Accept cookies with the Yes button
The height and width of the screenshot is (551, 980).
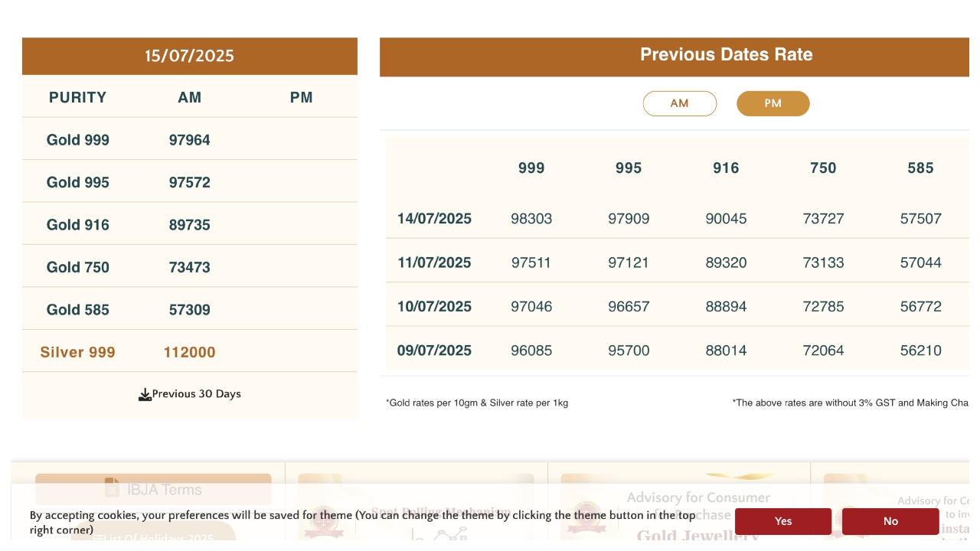pyautogui.click(x=782, y=521)
